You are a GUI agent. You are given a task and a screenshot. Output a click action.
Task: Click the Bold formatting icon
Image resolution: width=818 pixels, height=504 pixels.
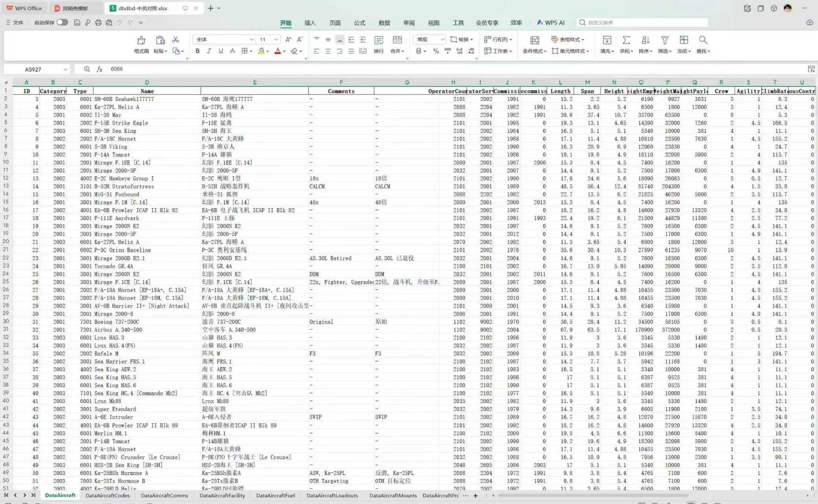(197, 51)
